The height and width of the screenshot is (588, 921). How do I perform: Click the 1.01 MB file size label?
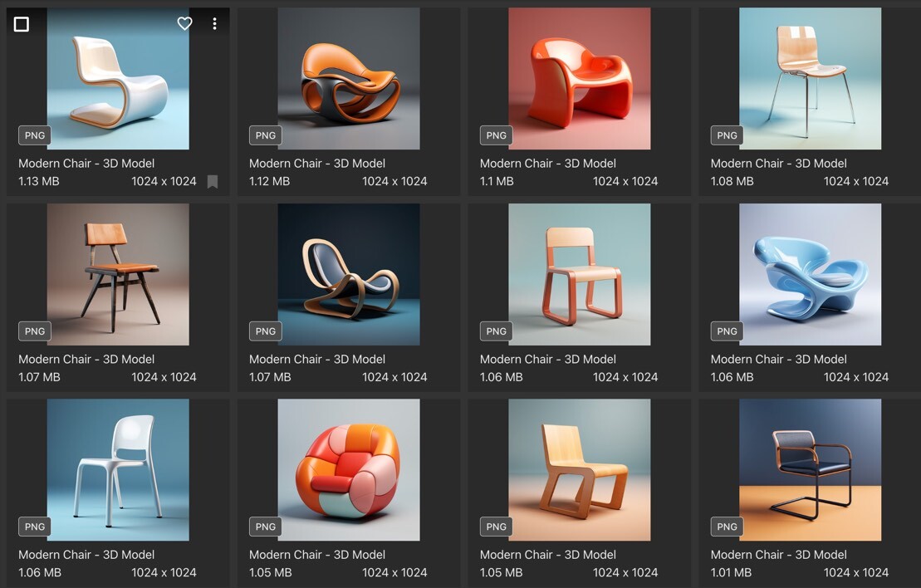(x=731, y=572)
